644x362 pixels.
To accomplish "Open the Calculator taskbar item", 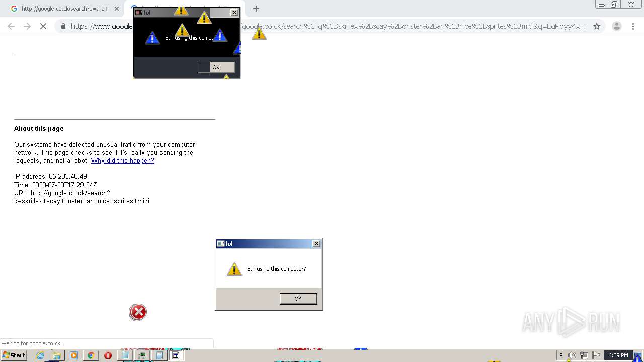I will pos(159,355).
